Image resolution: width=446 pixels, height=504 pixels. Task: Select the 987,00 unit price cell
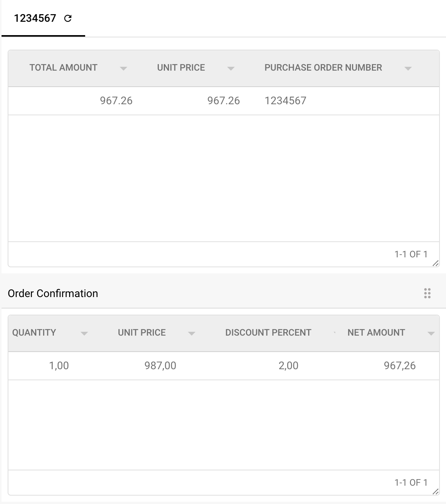tap(160, 366)
